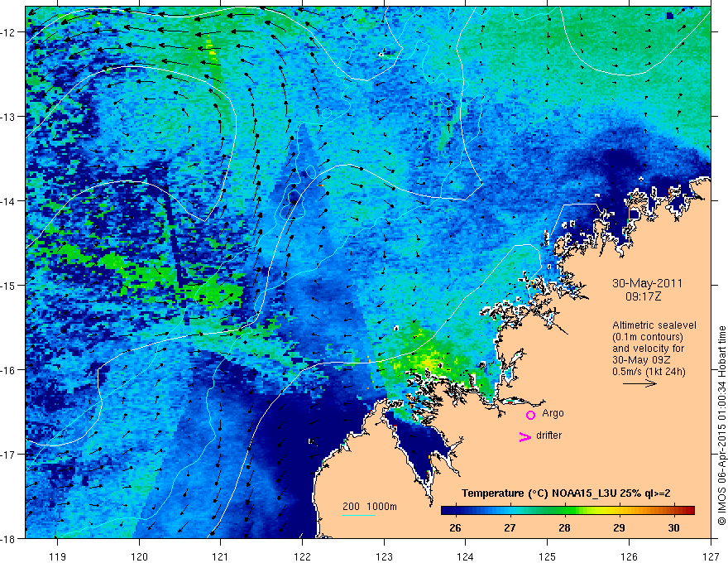Click the 'drifter' legend label
Screen dimensions: 728x563
548,435
